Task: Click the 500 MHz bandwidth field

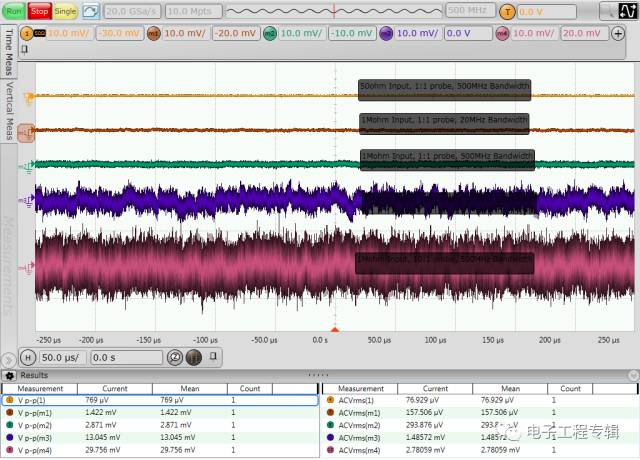Action: click(x=468, y=11)
